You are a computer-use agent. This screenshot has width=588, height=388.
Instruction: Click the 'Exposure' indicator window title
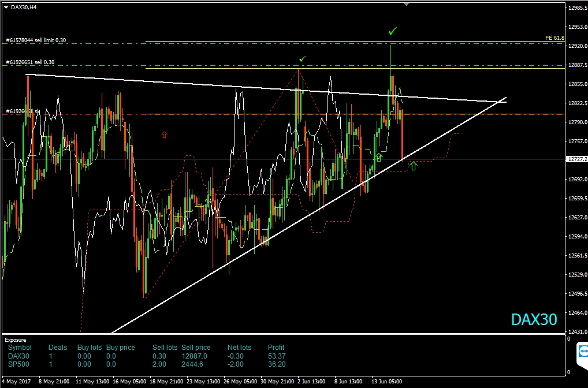tap(16, 340)
